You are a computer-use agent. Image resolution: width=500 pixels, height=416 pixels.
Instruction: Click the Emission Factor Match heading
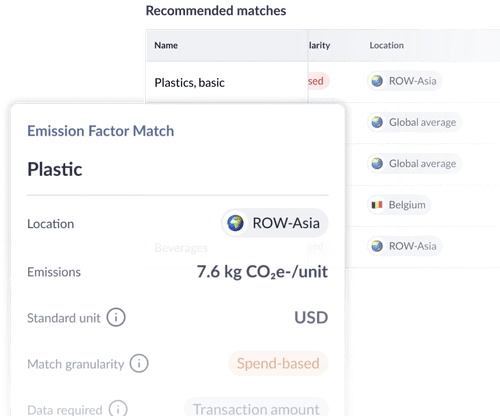click(101, 131)
